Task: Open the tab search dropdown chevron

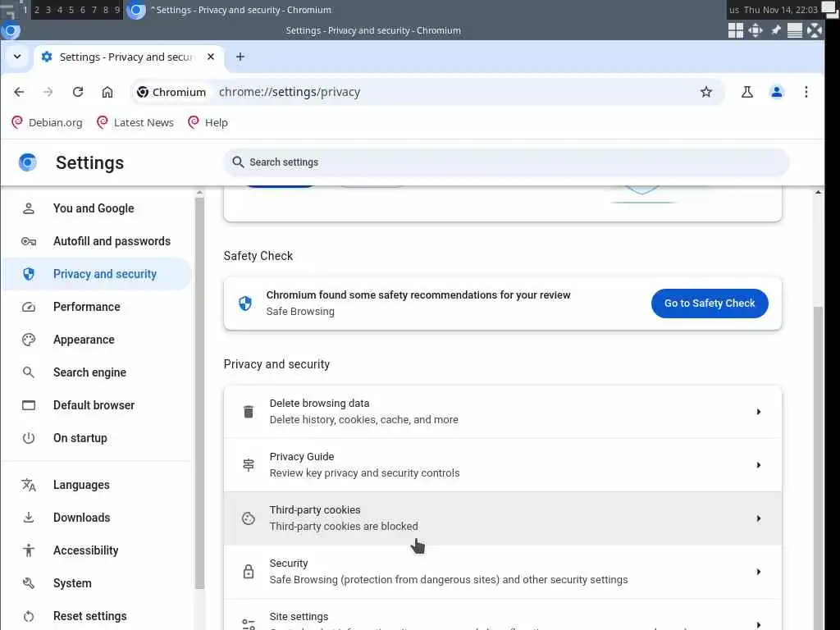Action: tap(17, 57)
